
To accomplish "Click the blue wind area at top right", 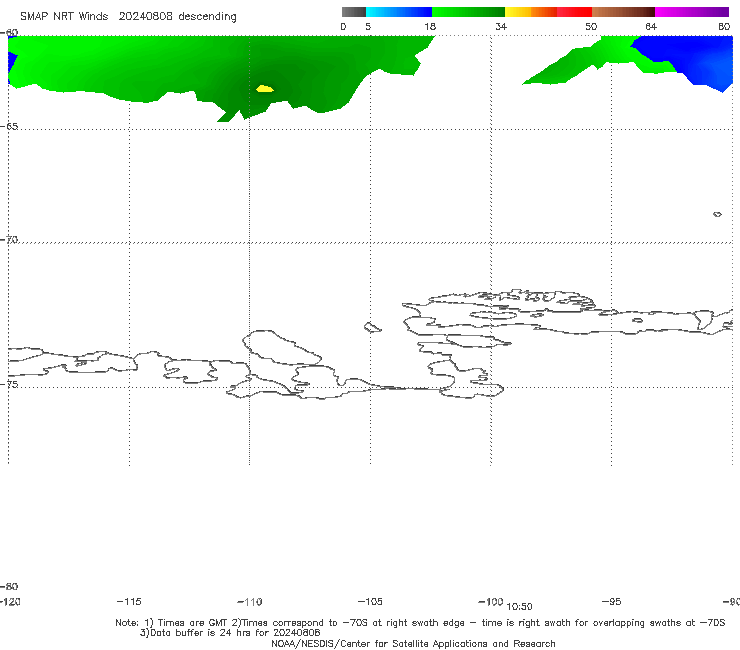I will (690, 58).
